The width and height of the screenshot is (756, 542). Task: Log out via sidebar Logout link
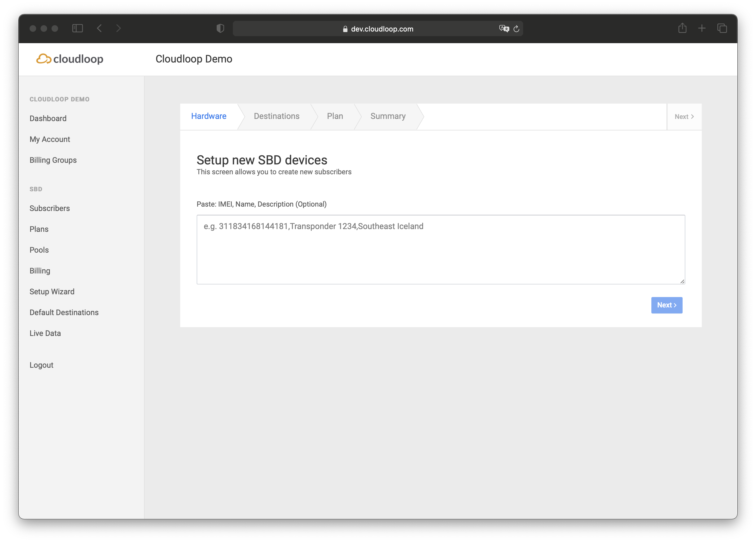coord(41,365)
